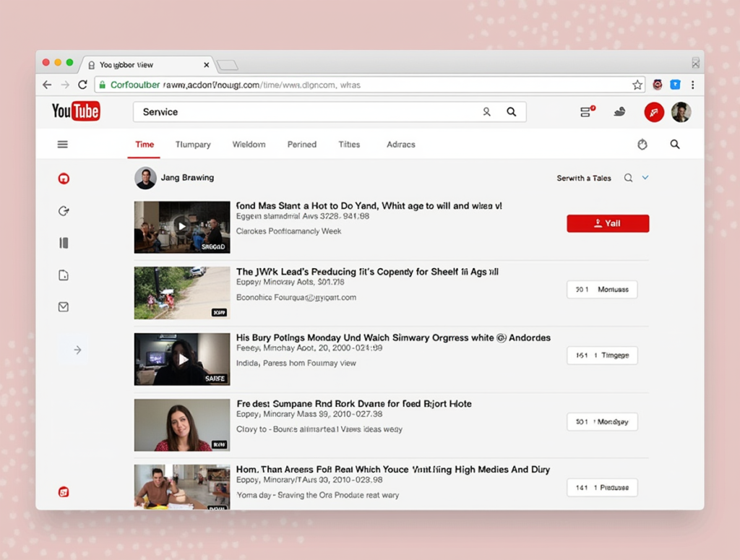Click the 'Clarokes Pooficamancly Week' text
740x560 pixels.
(289, 231)
